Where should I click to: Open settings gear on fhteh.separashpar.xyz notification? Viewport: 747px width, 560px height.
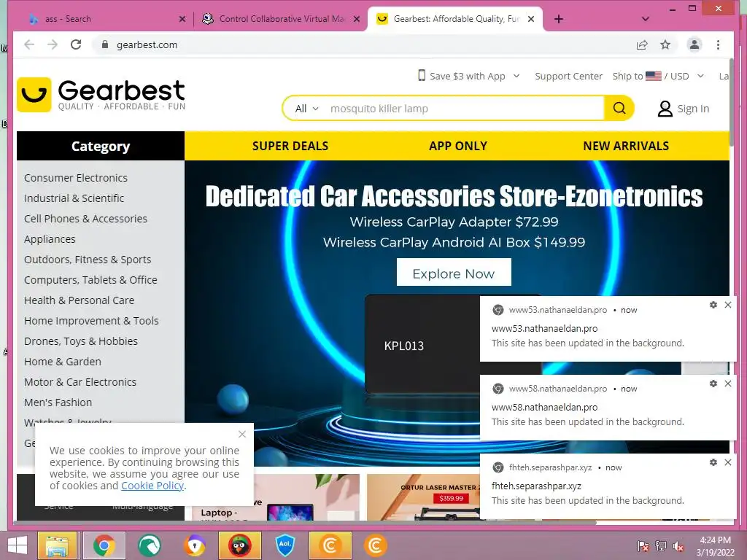713,462
